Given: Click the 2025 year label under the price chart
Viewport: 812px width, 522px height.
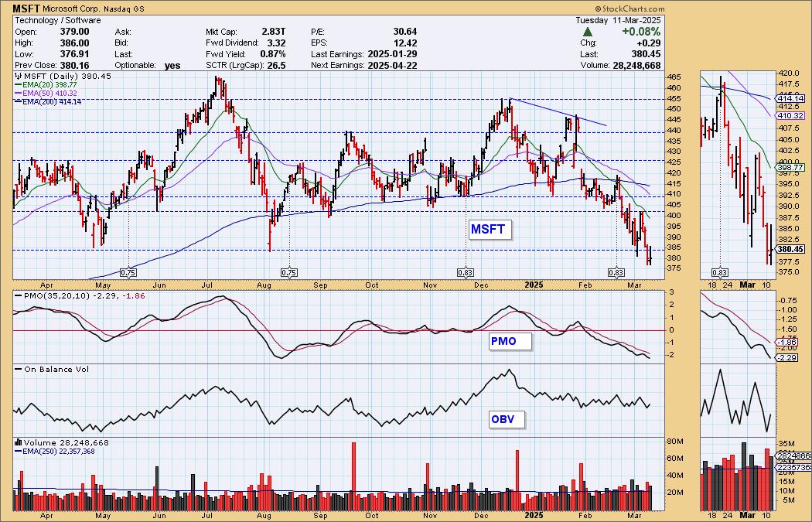Looking at the screenshot, I should pyautogui.click(x=534, y=285).
